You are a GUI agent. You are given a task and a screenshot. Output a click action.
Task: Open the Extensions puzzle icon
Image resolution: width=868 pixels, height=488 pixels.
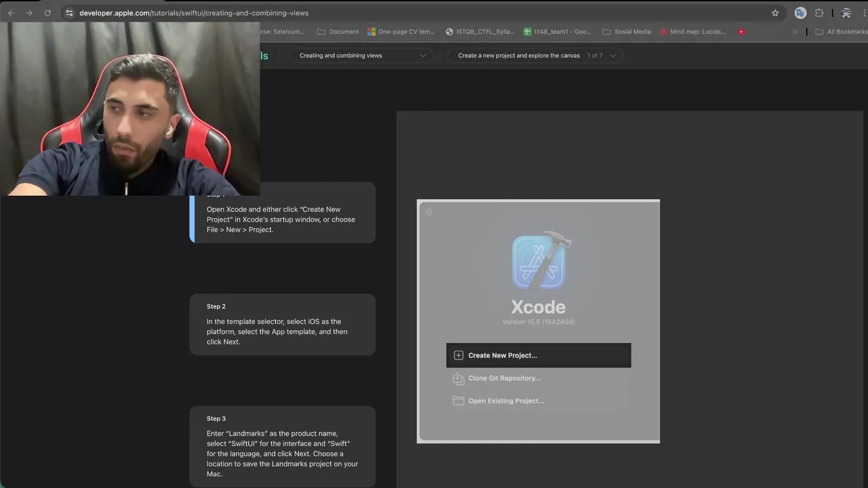(819, 13)
